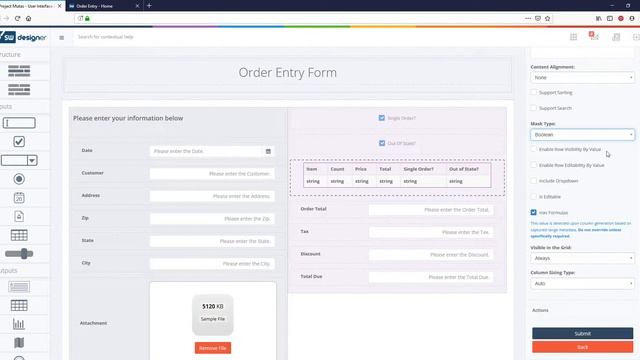The height and width of the screenshot is (360, 640).
Task: Pick the label output component
Action: coord(19,287)
